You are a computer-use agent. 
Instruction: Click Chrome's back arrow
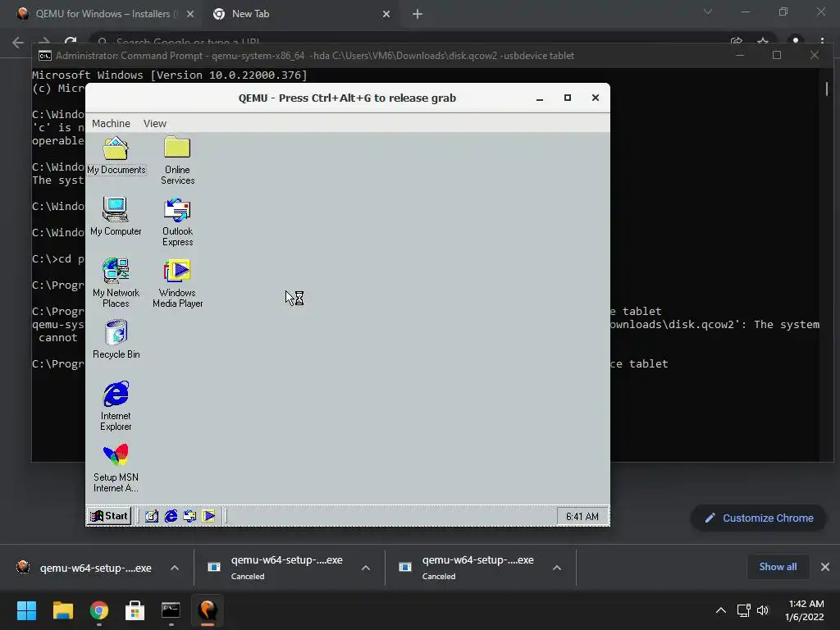pyautogui.click(x=18, y=43)
